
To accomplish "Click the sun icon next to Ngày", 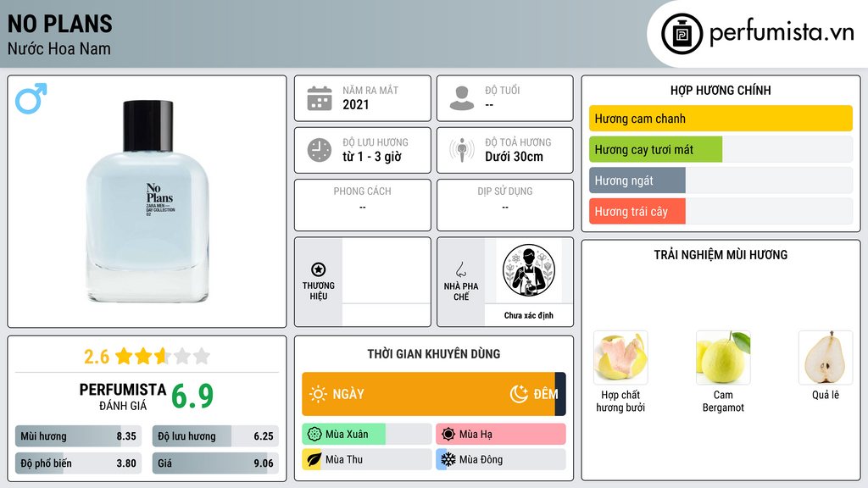I will click(x=318, y=394).
